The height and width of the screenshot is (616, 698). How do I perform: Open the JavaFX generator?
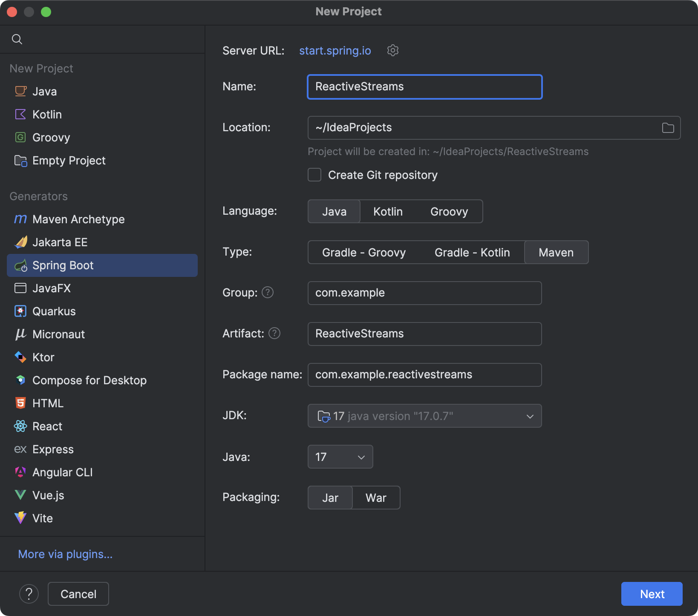[20, 288]
